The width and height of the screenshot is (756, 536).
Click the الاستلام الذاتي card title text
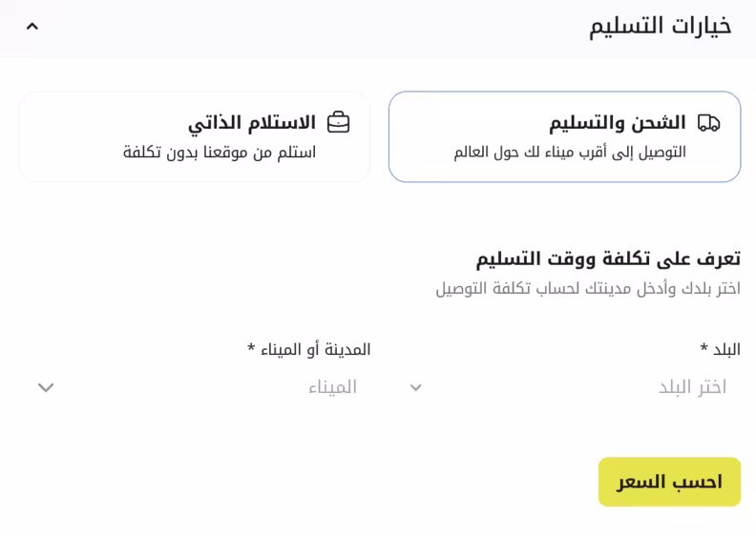coord(252,123)
